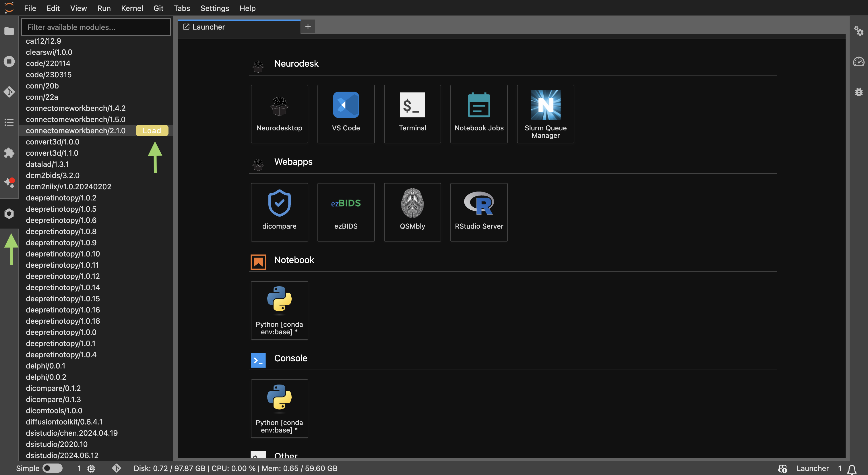Click the Git status icon in status bar
This screenshot has height=475, width=868.
[117, 468]
